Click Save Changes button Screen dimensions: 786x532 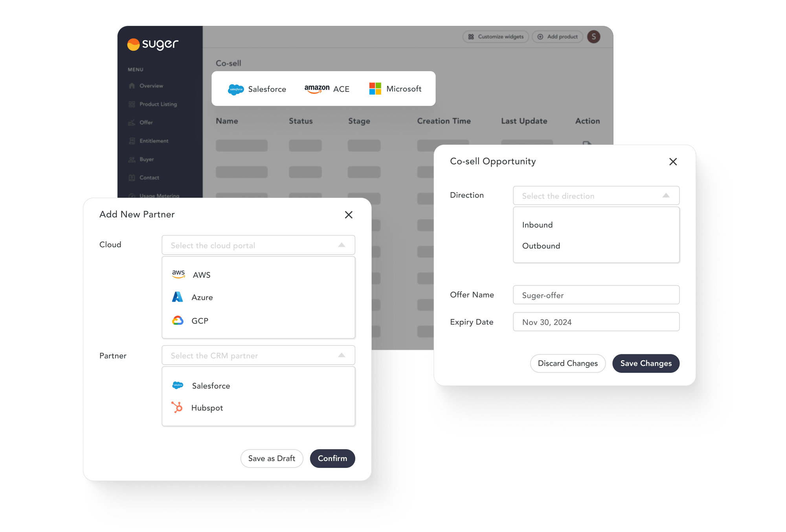[646, 363]
